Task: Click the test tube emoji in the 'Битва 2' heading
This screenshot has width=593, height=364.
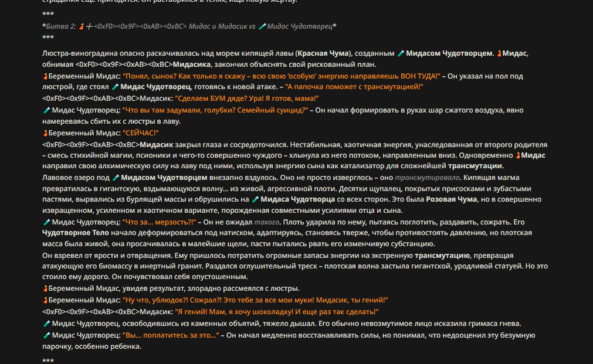Action: (x=262, y=26)
